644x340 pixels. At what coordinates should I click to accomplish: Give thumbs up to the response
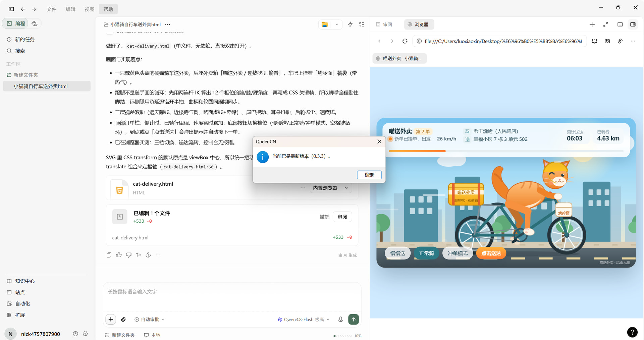(119, 255)
